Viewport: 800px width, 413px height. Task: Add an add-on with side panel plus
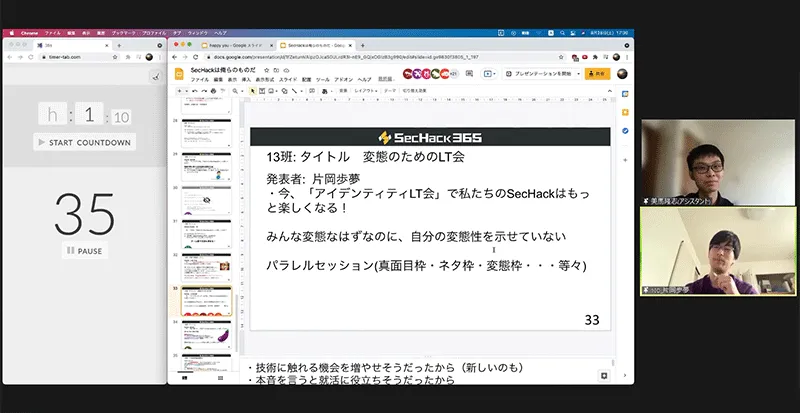coord(625,160)
